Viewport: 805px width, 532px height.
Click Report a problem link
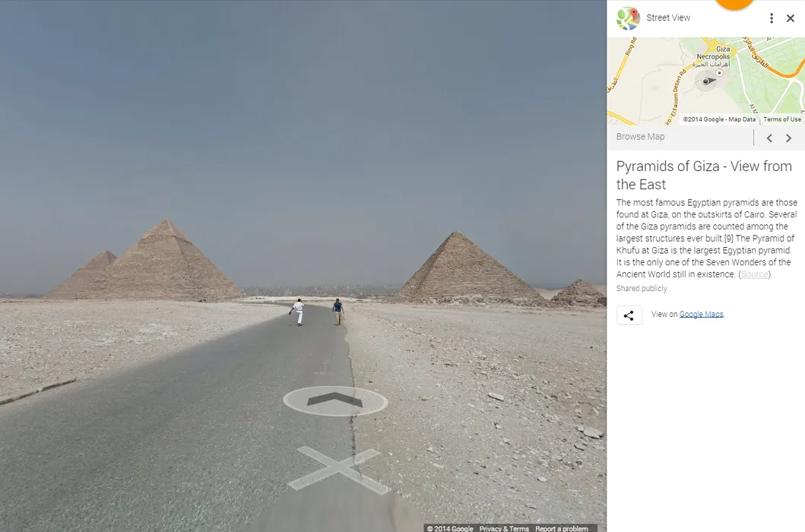(561, 528)
